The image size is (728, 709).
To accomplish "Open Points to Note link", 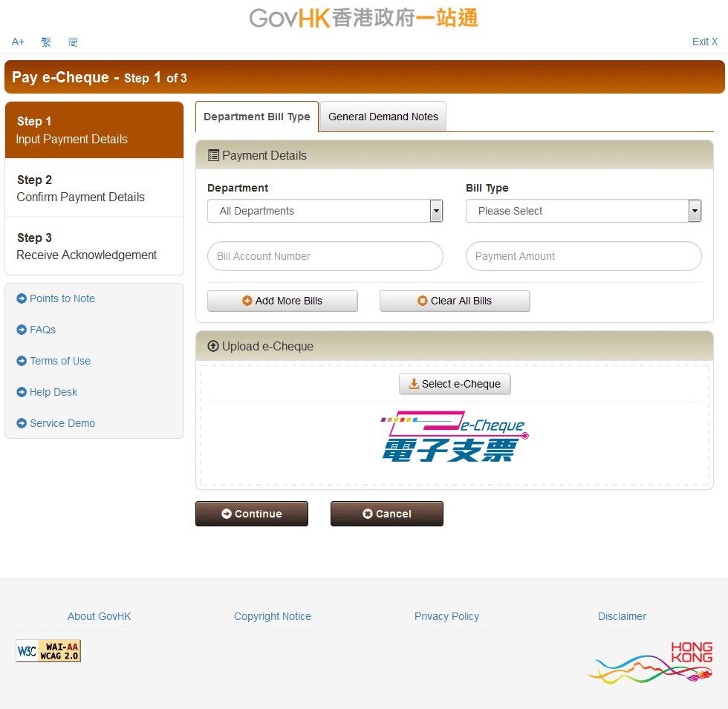I will coord(62,298).
